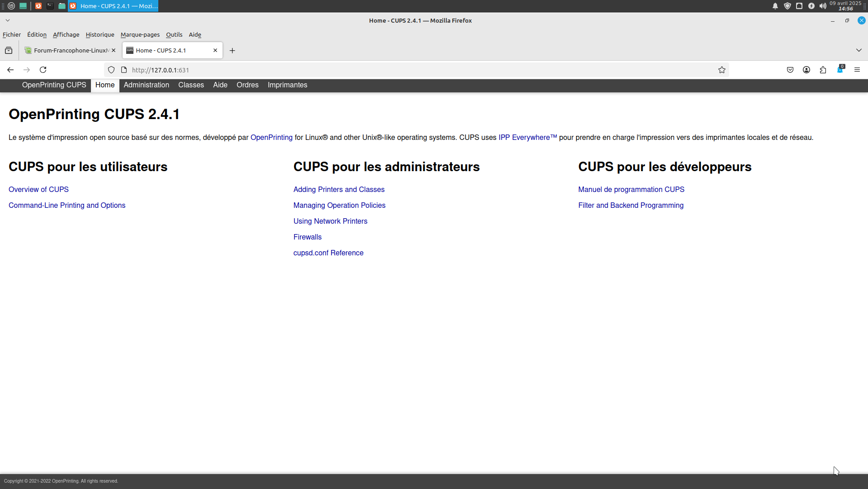Viewport: 868px width, 489px height.
Task: Expand the list all tabs chevron
Action: [x=859, y=50]
